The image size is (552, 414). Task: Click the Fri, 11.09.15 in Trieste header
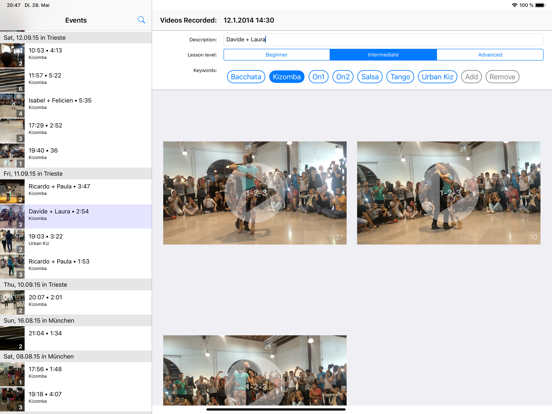pos(76,174)
